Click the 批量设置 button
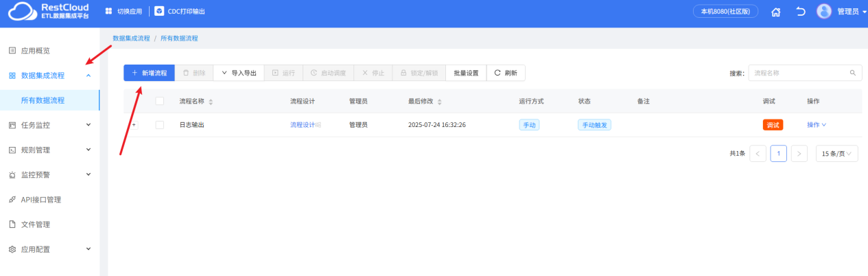This screenshot has height=276, width=868. click(466, 73)
